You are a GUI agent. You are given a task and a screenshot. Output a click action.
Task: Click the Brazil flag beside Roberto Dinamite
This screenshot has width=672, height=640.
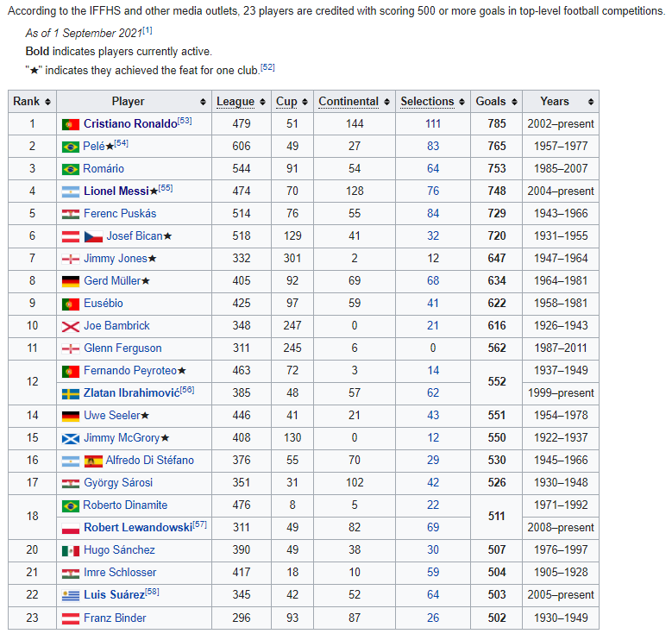point(70,505)
